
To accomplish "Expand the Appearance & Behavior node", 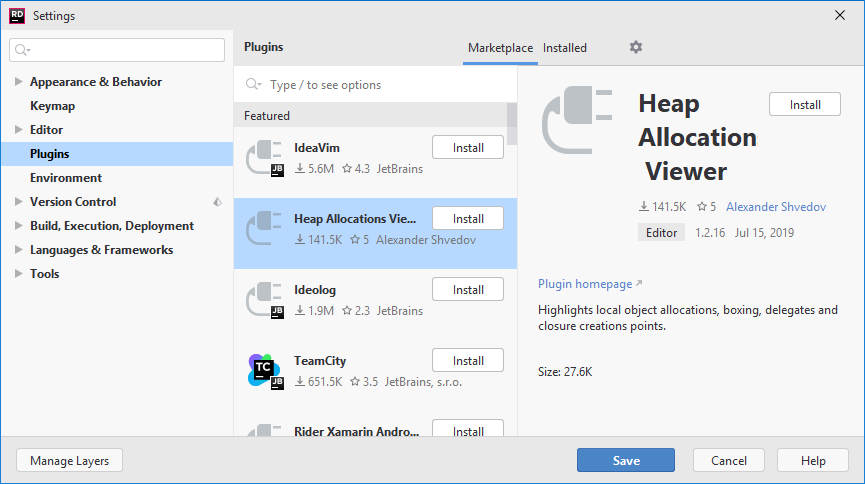I will click(18, 82).
